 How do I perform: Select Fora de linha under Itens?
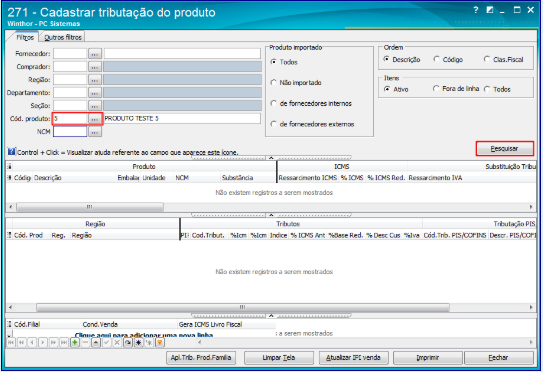coord(456,89)
